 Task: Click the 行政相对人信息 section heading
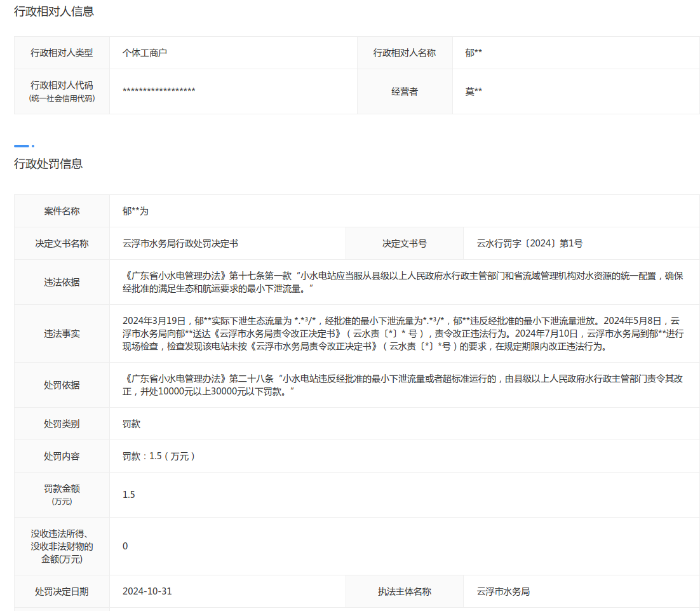[52, 11]
